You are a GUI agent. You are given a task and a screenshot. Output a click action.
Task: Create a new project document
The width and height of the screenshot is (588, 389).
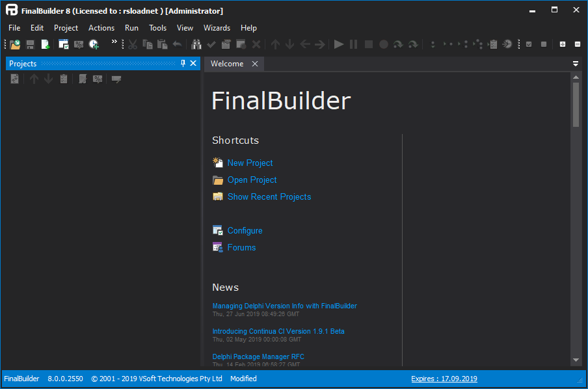[x=46, y=44]
